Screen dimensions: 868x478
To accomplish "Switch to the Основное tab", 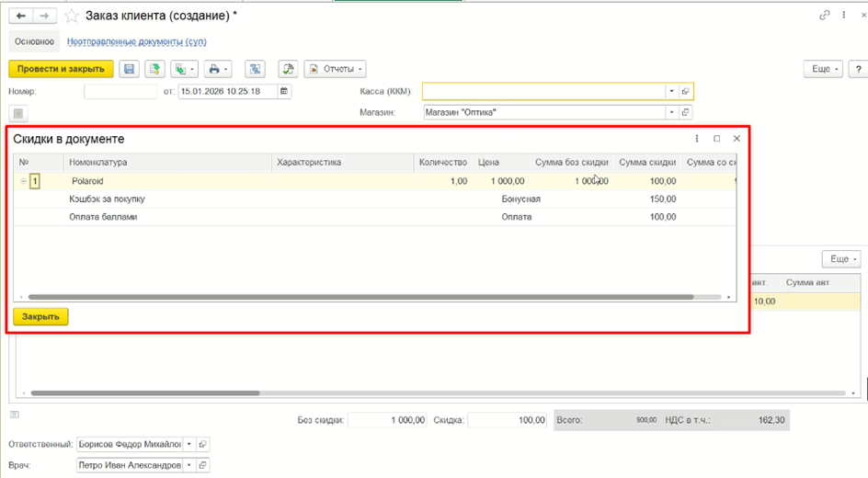I will coord(34,41).
